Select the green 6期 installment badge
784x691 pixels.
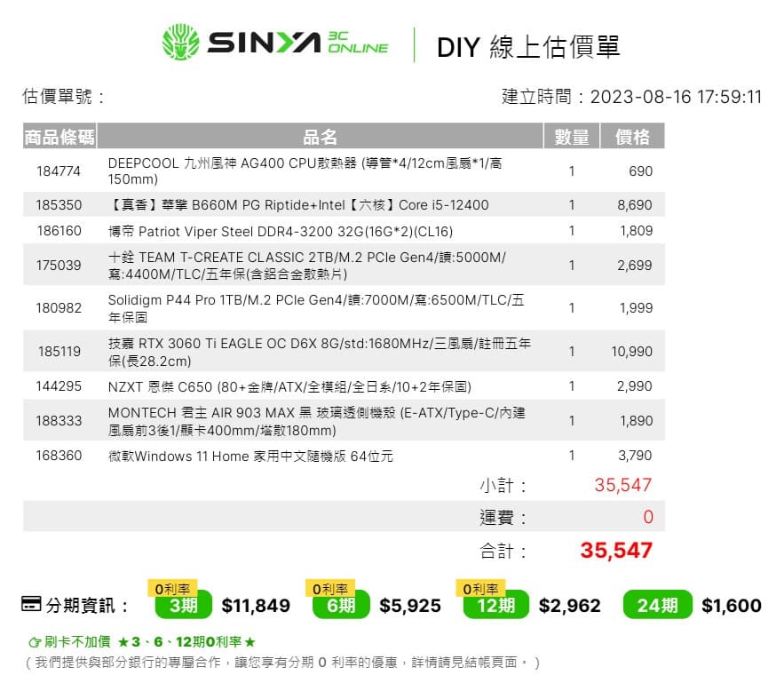[x=341, y=606]
